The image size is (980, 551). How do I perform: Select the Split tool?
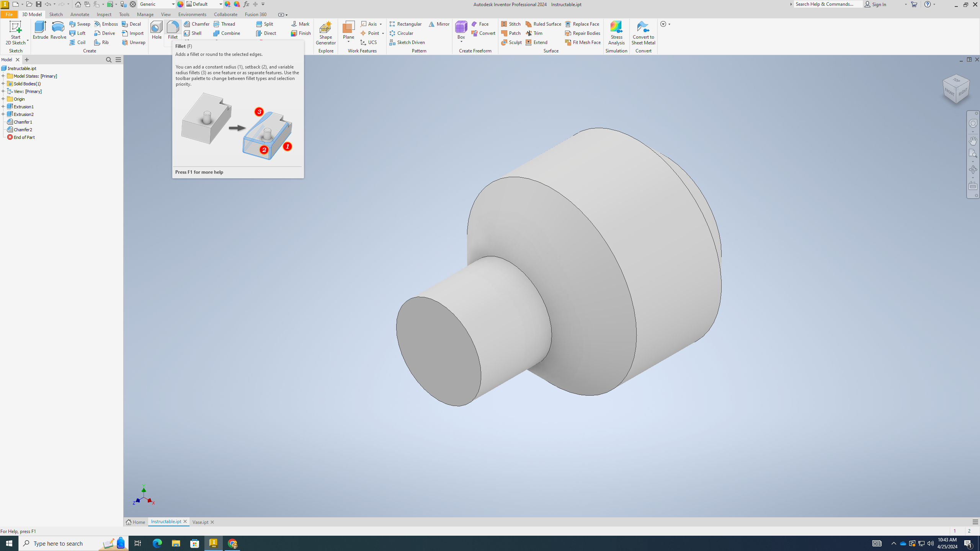(x=265, y=24)
